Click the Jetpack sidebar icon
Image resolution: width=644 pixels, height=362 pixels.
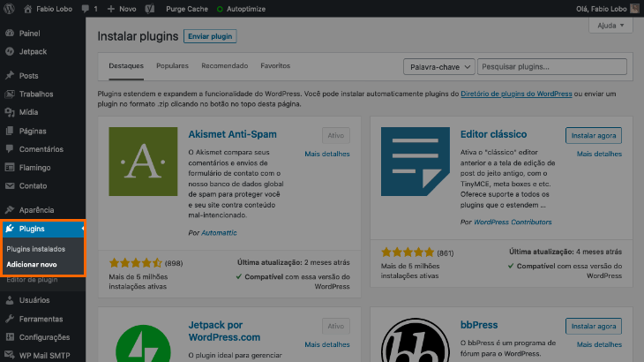pos(10,51)
